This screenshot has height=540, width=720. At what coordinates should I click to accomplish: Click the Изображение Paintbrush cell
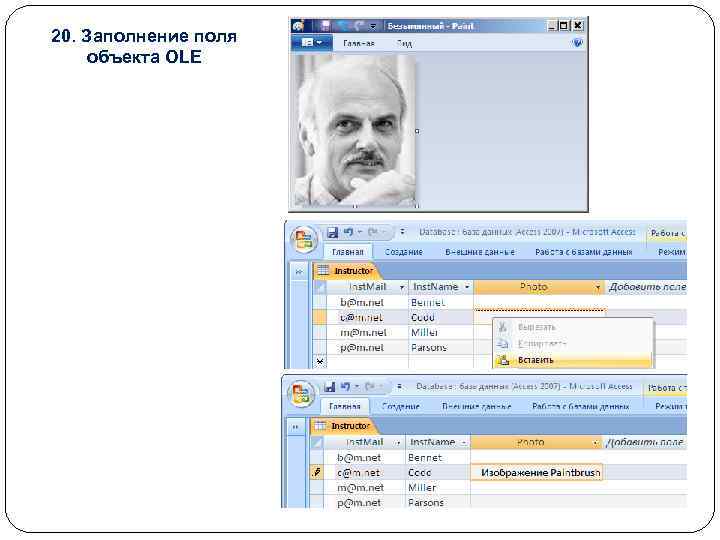tap(537, 472)
